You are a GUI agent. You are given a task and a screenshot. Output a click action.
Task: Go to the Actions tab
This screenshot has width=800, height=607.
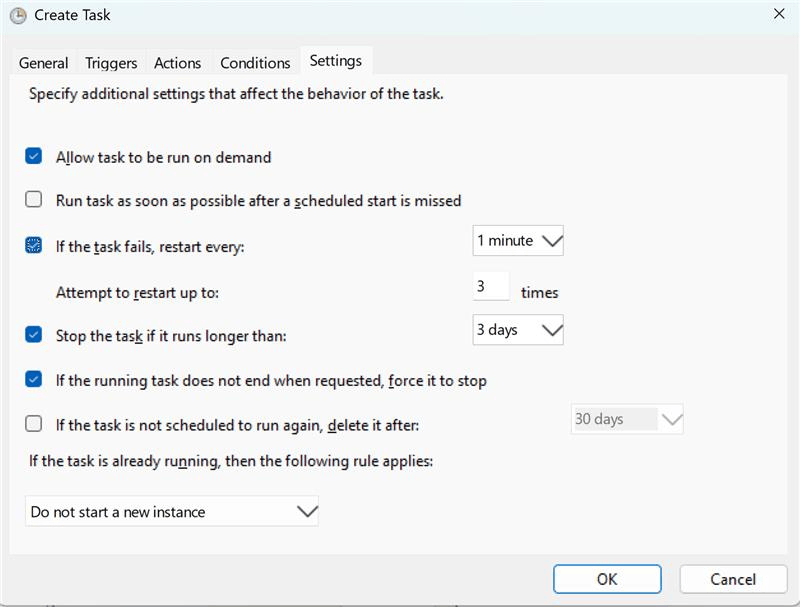pyautogui.click(x=177, y=63)
